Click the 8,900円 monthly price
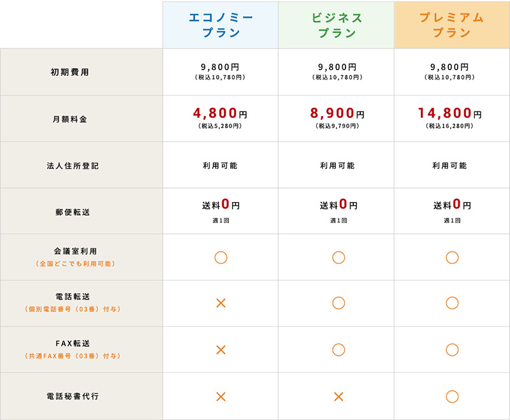 (337, 113)
